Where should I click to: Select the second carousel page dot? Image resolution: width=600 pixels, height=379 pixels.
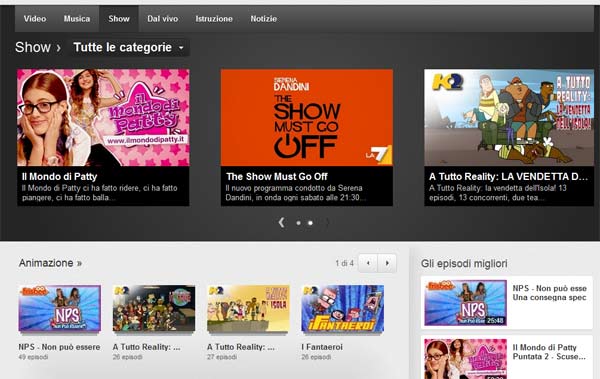[310, 223]
